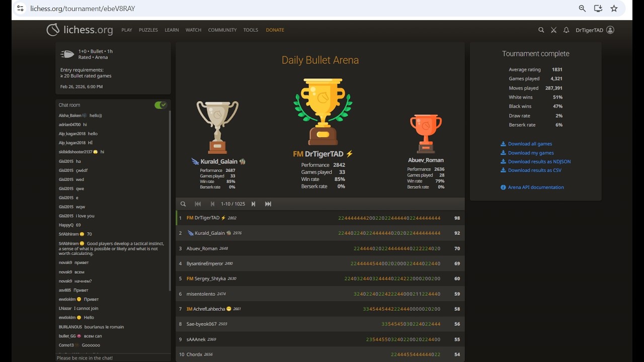Open FM DrTigerTAD profile on the podium

click(323, 154)
